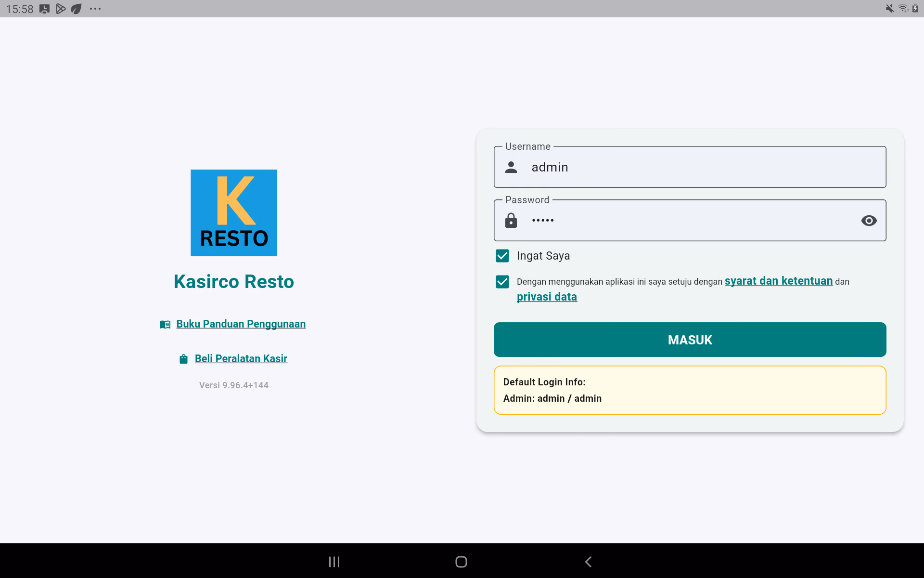Click the version text Versi 9.96.4+144
924x578 pixels.
234,385
